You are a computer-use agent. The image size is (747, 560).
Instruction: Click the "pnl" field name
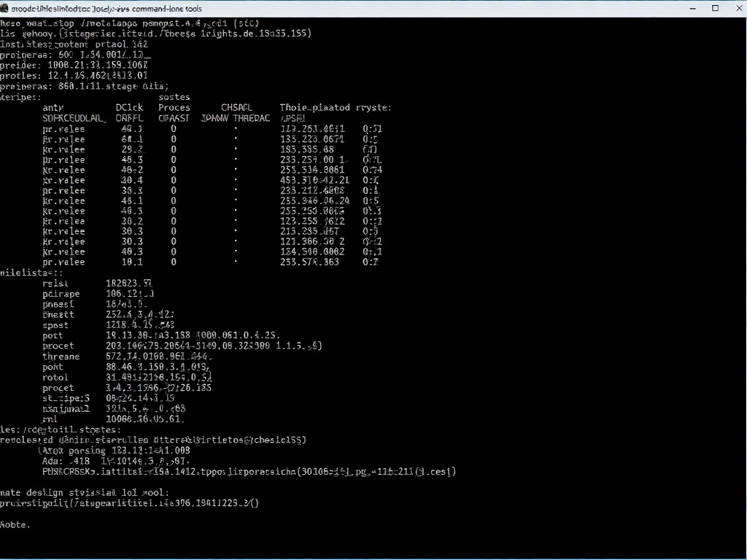50,419
